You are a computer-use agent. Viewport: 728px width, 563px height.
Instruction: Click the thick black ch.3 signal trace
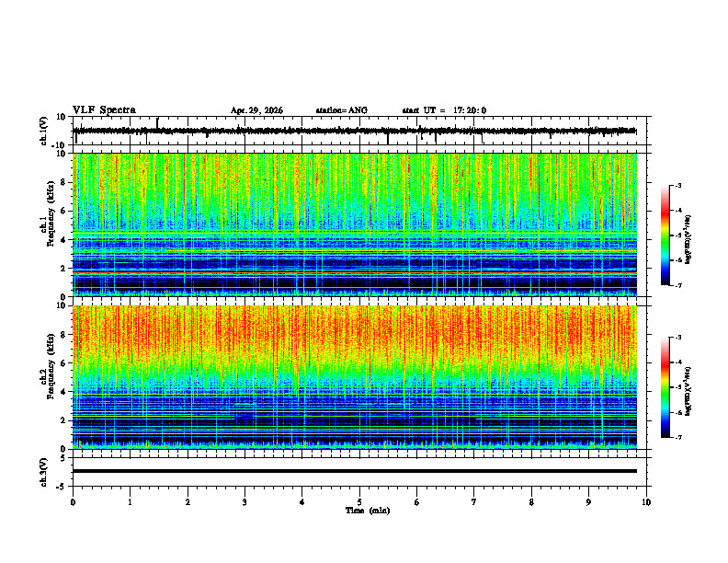[x=355, y=471]
